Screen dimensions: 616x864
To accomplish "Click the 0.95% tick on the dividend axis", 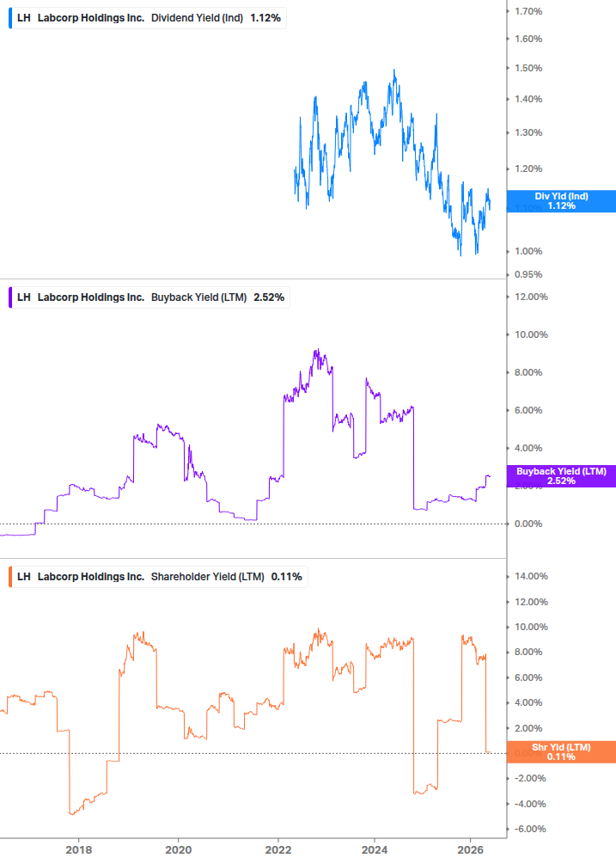I will coord(528,274).
